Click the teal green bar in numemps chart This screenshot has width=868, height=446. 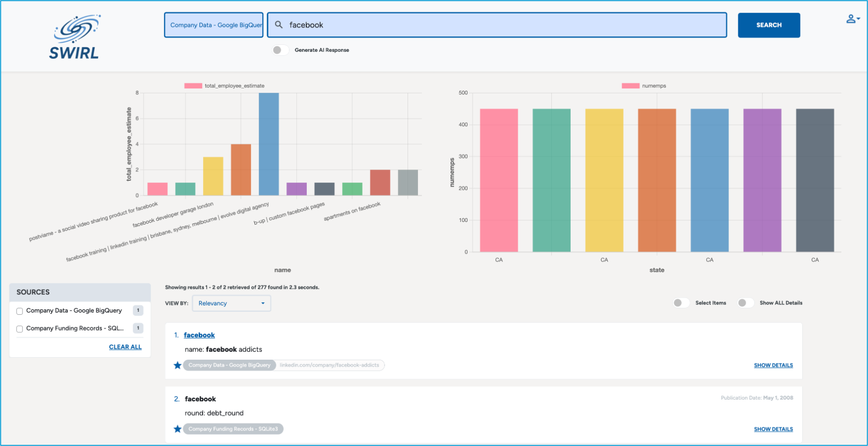[552, 181]
